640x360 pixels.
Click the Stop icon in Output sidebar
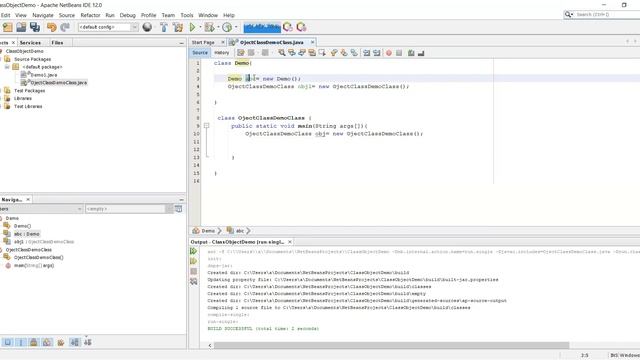[x=193, y=271]
